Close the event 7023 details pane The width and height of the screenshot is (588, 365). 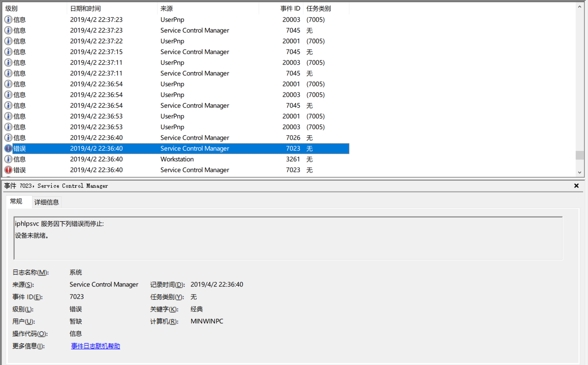click(x=576, y=186)
